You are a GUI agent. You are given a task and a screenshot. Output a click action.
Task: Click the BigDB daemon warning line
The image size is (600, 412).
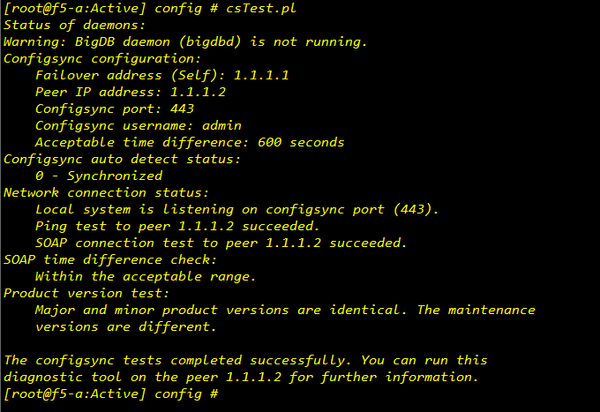click(x=186, y=42)
